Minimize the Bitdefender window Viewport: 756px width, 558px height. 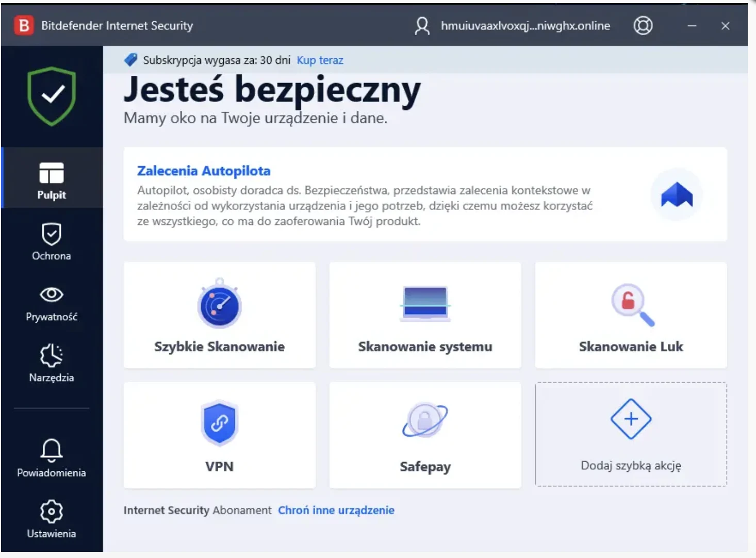692,26
